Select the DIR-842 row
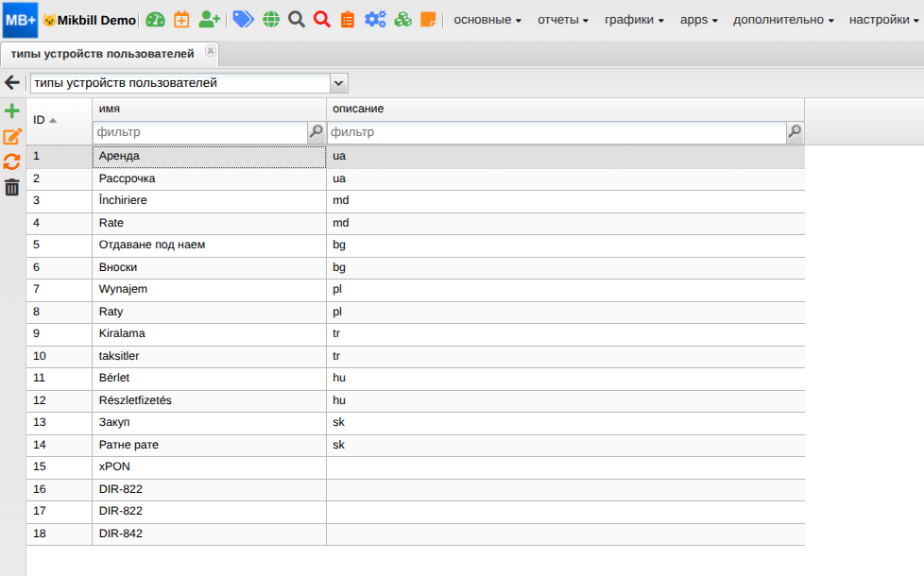This screenshot has width=924, height=576. (x=416, y=534)
